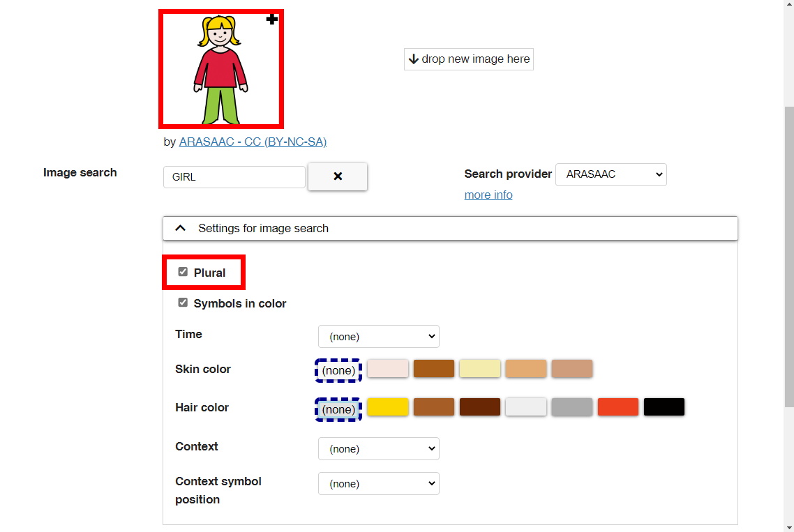This screenshot has height=532, width=794.
Task: Open the Context symbol position dropdown
Action: (379, 484)
